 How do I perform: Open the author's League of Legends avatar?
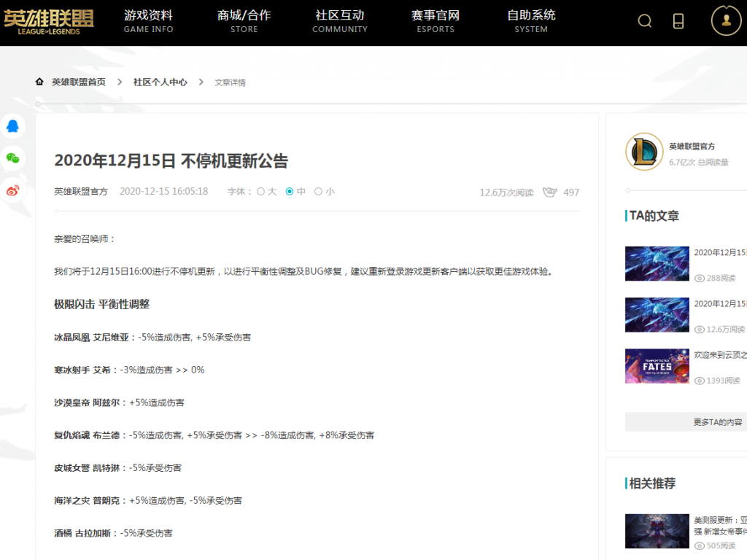coord(644,152)
